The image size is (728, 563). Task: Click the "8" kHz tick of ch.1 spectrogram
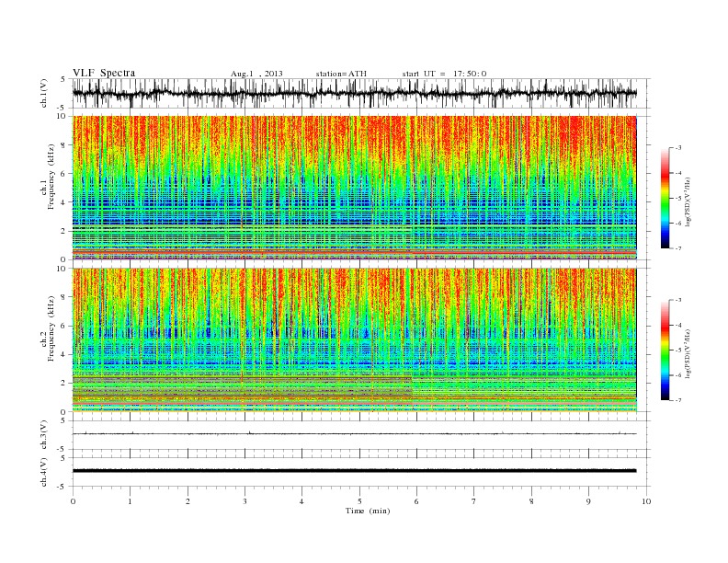[64, 145]
